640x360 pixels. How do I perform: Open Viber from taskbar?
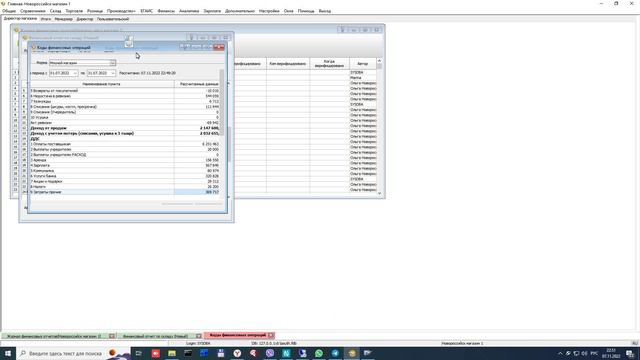270,353
